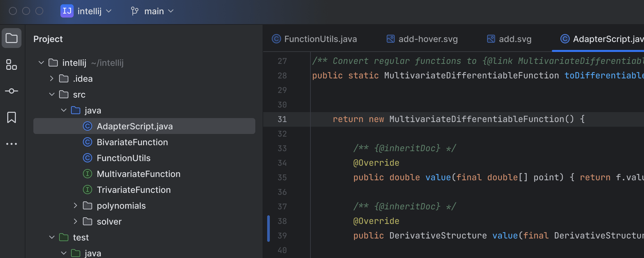The image size is (644, 258).
Task: Click the IJ project badge icon
Action: click(67, 11)
